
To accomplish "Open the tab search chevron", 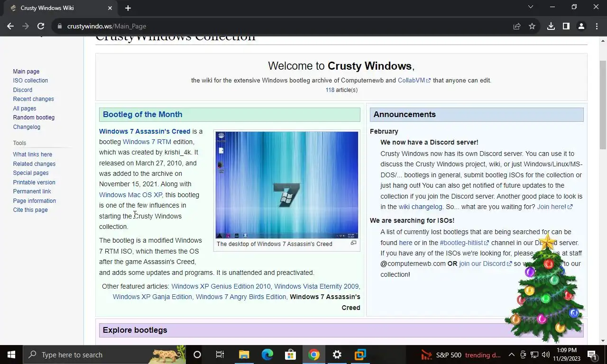I will 531,7.
